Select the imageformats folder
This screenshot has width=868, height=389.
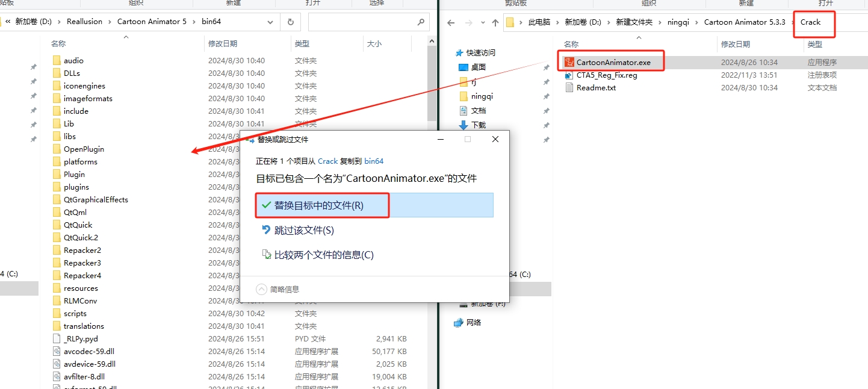88,98
